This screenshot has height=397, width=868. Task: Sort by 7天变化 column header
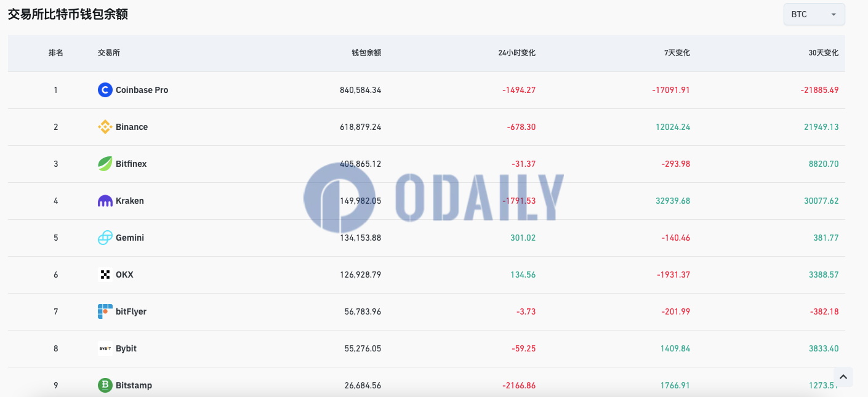tap(677, 53)
